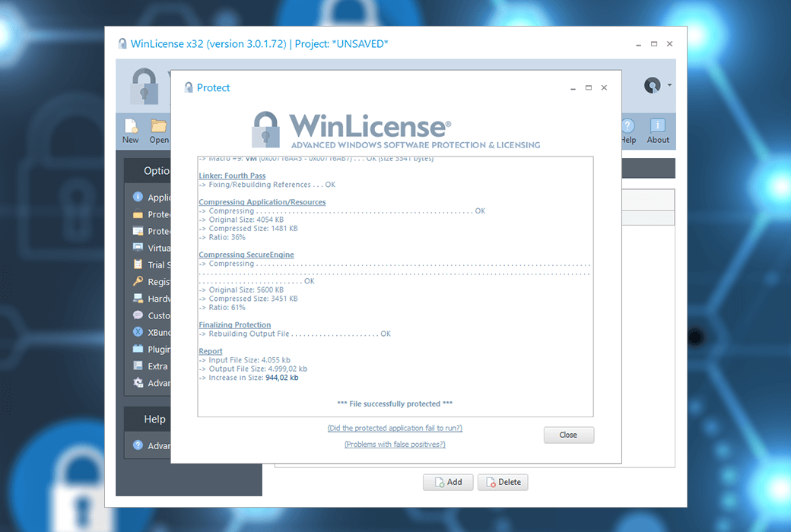This screenshot has height=532, width=791.
Task: Close the Protect results dialog
Action: 568,435
